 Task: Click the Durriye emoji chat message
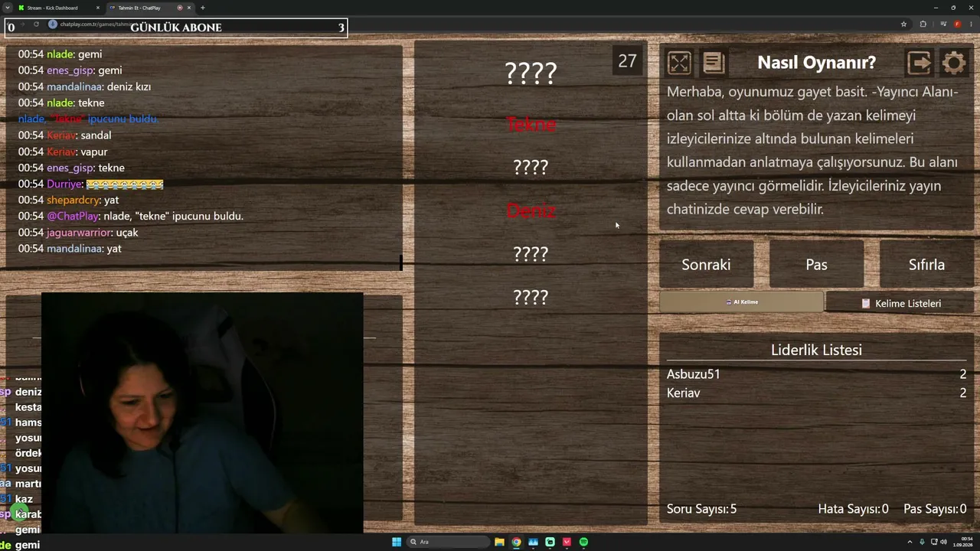91,184
